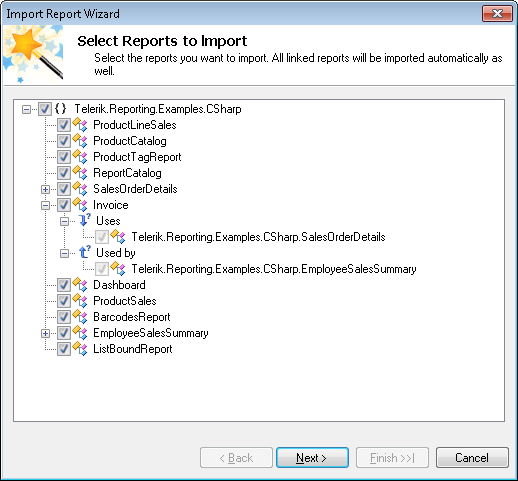
Task: Click the Used by up-arrow icon
Action: 84,252
